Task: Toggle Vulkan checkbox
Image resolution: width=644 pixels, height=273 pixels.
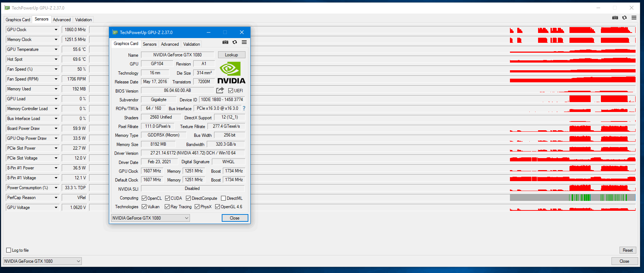Action: (x=144, y=207)
